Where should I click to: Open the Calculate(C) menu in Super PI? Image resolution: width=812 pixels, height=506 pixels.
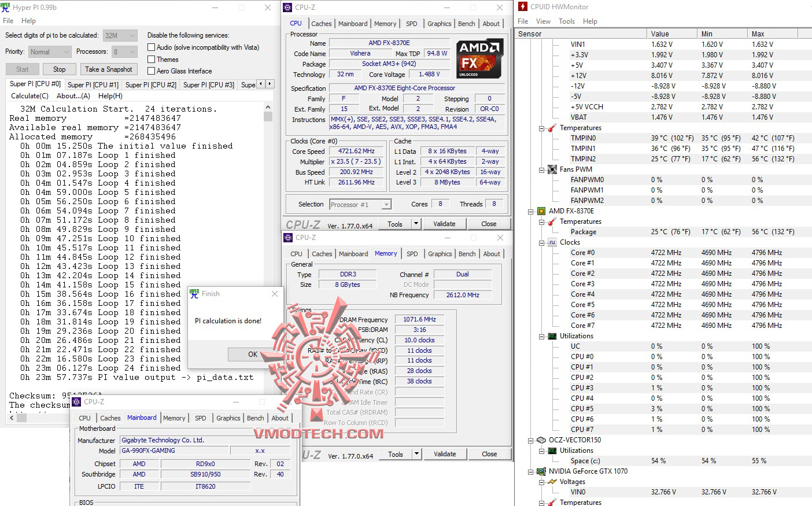[x=29, y=96]
